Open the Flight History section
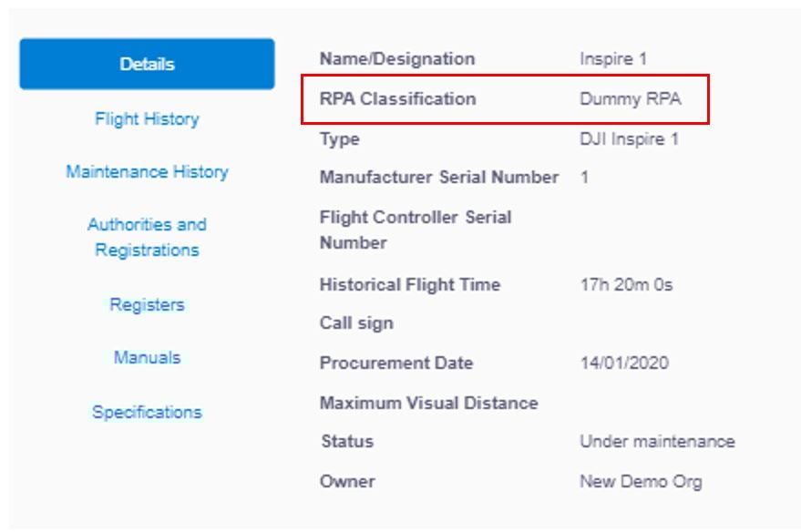Image resolution: width=801 pixels, height=532 pixels. click(147, 118)
